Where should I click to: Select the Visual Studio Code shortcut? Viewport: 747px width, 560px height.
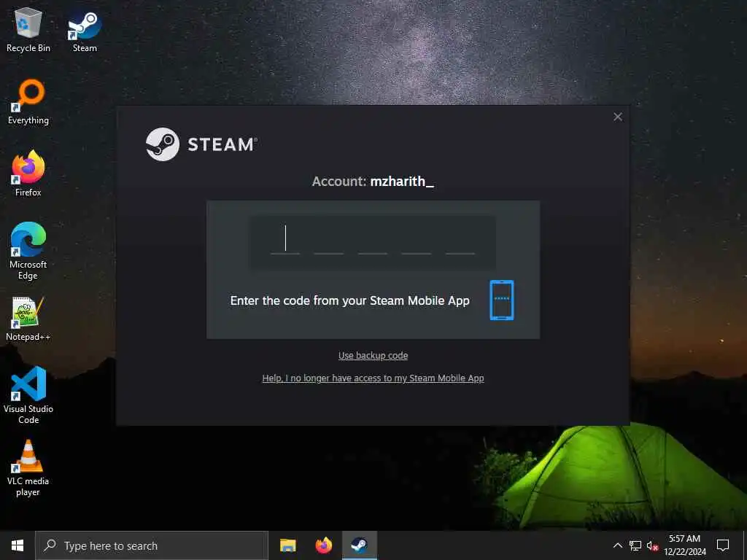tap(28, 394)
